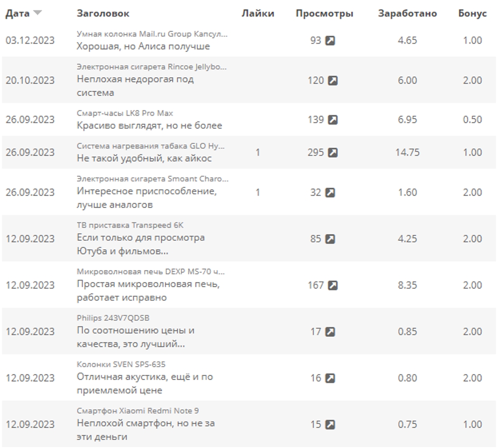Open review 'Интересное приспособление, лучше аналогов'
498x448 pixels.
point(147,198)
